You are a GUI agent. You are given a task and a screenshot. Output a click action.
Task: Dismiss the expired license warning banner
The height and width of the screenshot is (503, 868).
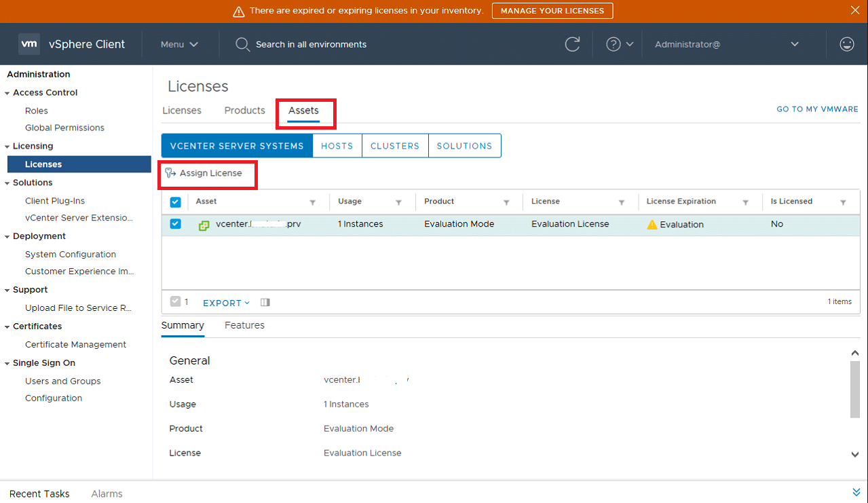(855, 10)
